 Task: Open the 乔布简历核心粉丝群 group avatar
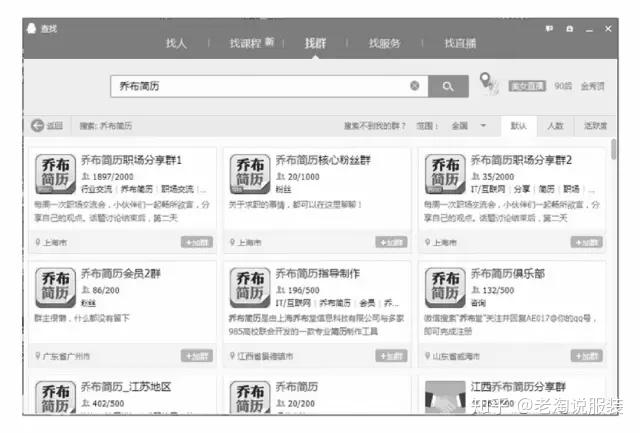click(x=250, y=174)
